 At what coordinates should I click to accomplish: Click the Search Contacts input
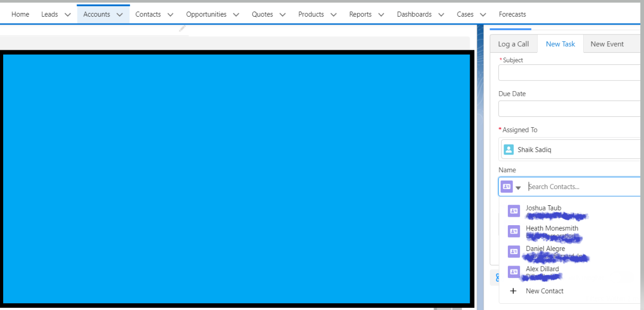coord(584,186)
